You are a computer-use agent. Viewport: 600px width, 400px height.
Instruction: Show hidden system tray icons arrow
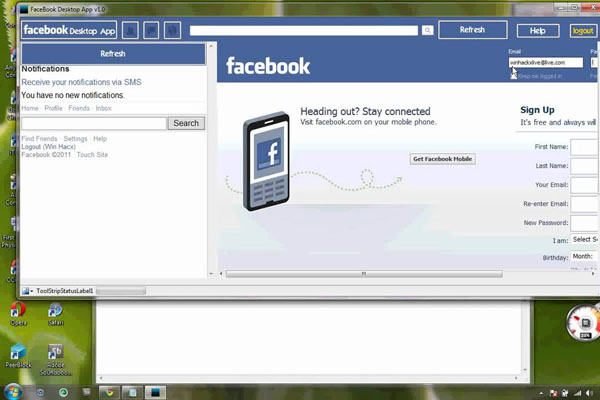click(541, 393)
